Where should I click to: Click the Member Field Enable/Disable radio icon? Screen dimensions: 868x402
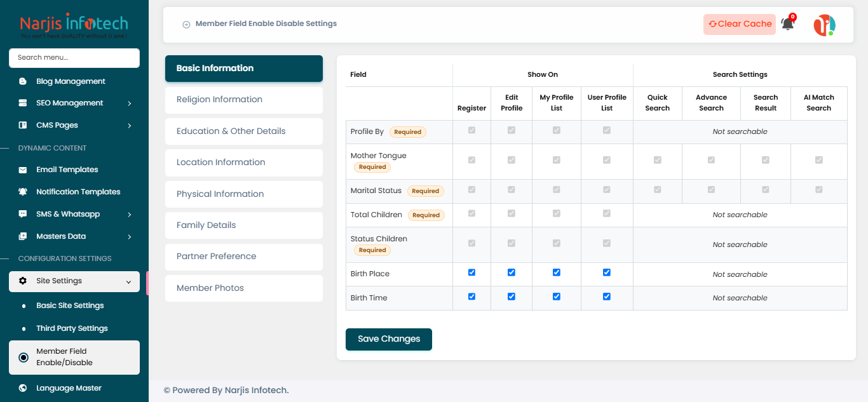pos(24,358)
